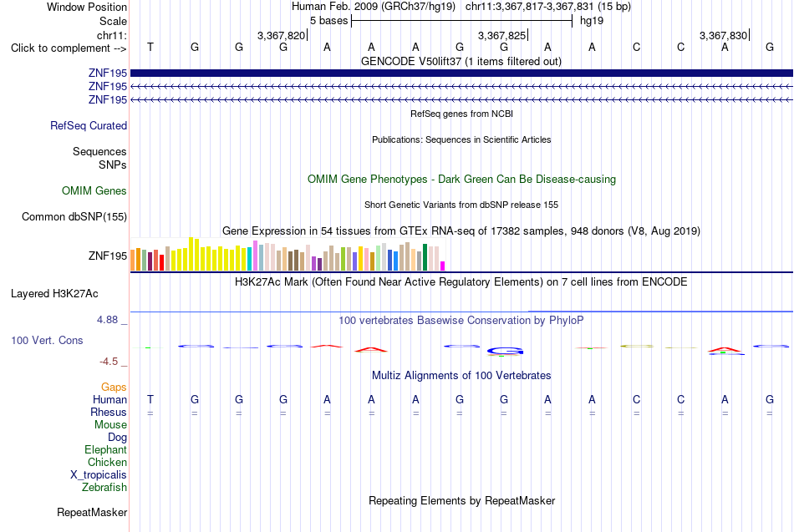The width and height of the screenshot is (794, 532).
Task: Click the chr11: ruler label
Action: pyautogui.click(x=111, y=35)
